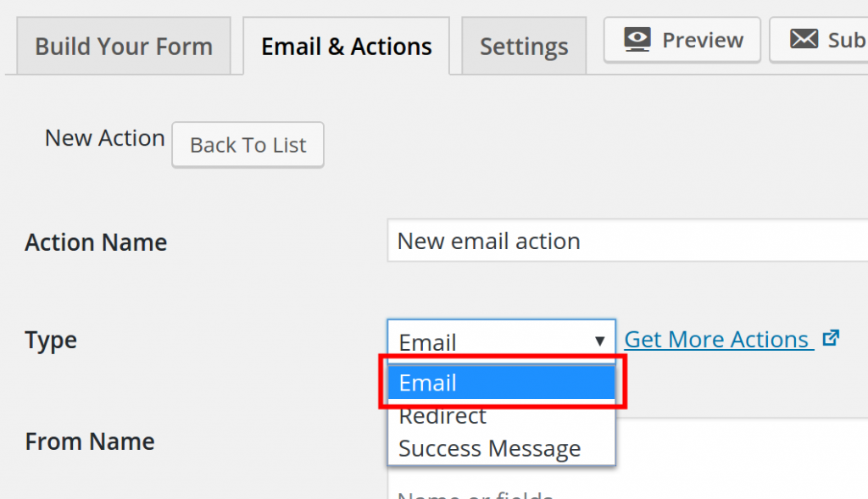The width and height of the screenshot is (868, 499).
Task: Open the Get More Actions link
Action: coord(716,339)
